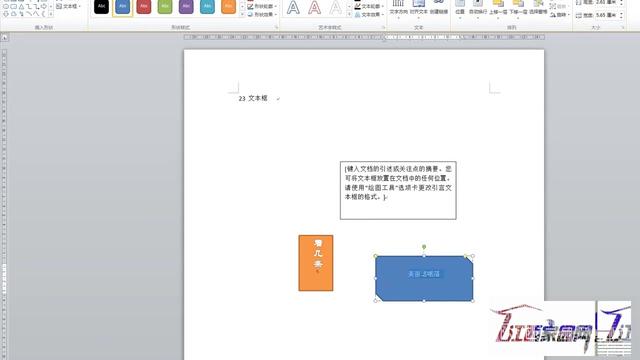Image resolution: width=640 pixels, height=360 pixels.
Task: Click the horizontal ruler above the page
Action: coord(364,37)
